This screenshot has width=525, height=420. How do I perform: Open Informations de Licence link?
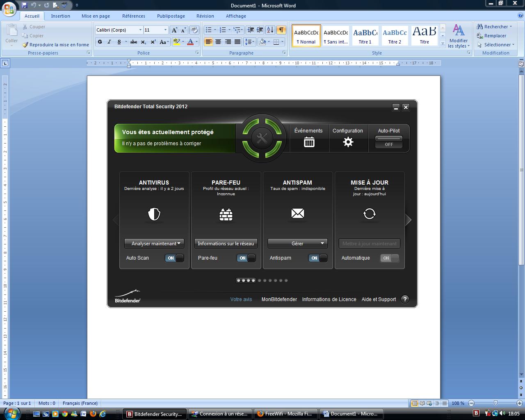[329, 299]
